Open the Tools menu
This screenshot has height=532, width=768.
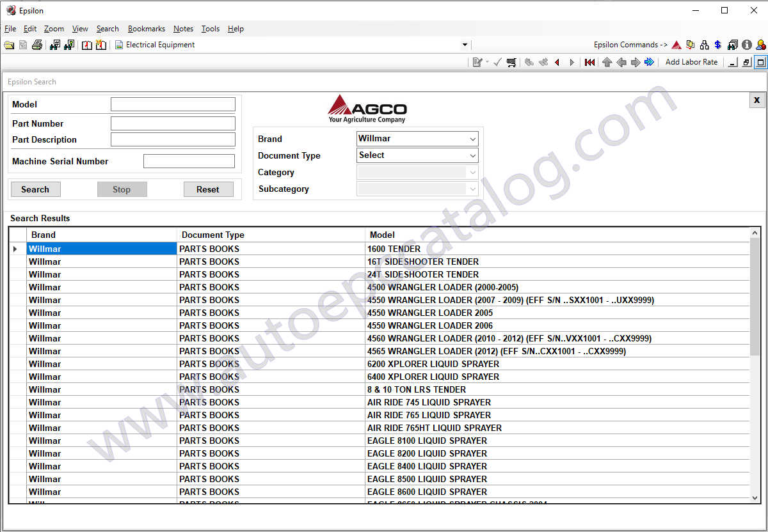(210, 29)
